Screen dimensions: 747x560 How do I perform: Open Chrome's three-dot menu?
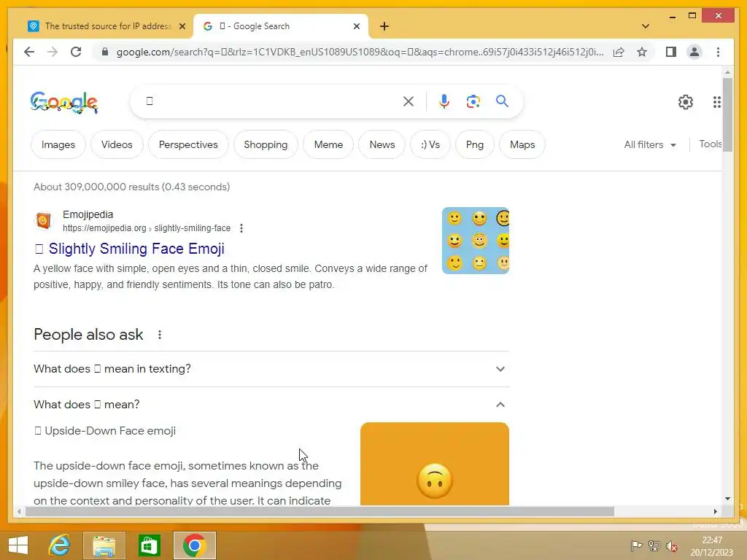[718, 52]
